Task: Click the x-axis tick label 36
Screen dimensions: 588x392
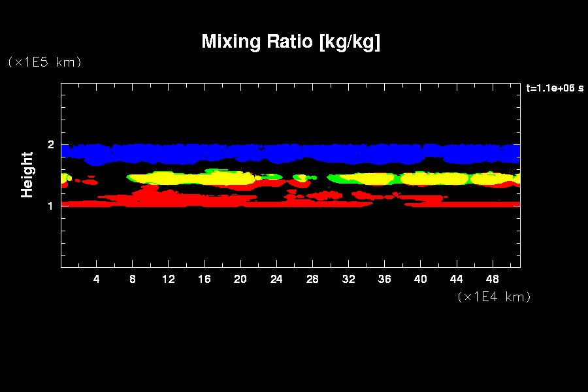Action: (x=384, y=280)
